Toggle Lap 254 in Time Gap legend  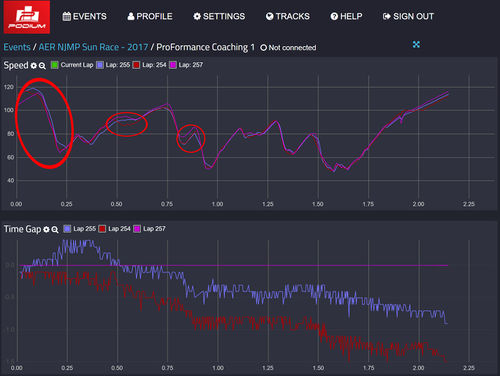[114, 229]
